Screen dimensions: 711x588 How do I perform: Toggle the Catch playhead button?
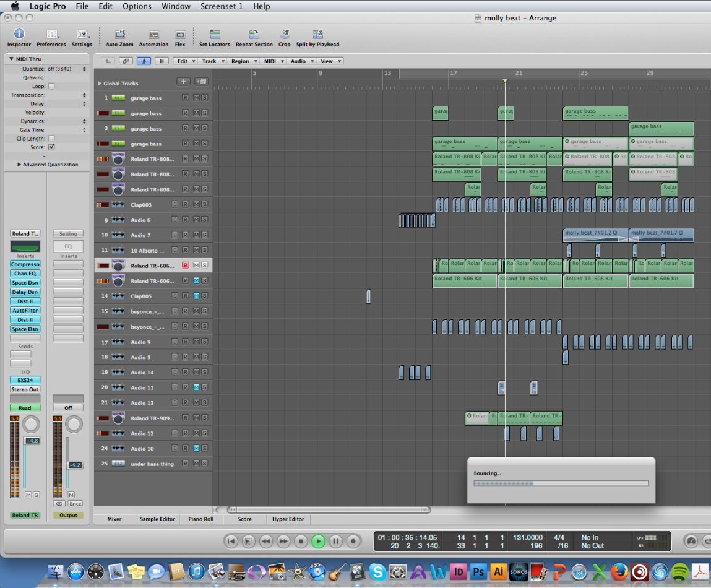(144, 61)
